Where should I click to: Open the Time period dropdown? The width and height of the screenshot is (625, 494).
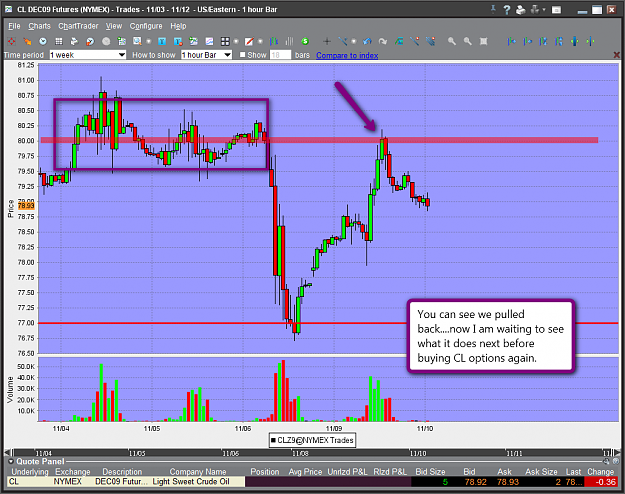88,55
